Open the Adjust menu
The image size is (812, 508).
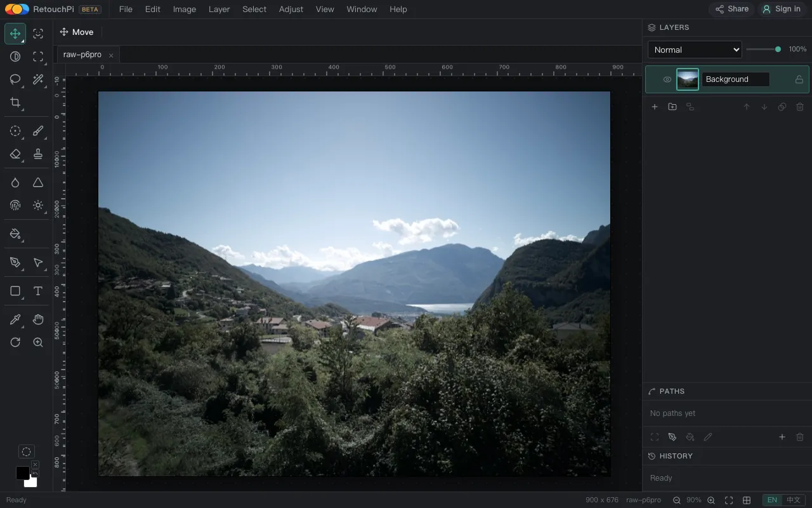[x=291, y=9]
